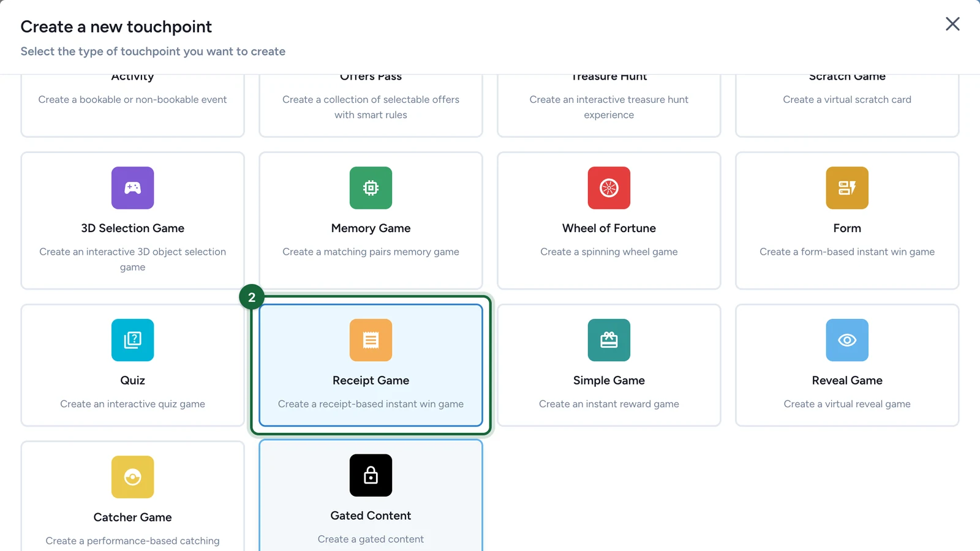Click 'Create an instant reward game' description

click(609, 404)
